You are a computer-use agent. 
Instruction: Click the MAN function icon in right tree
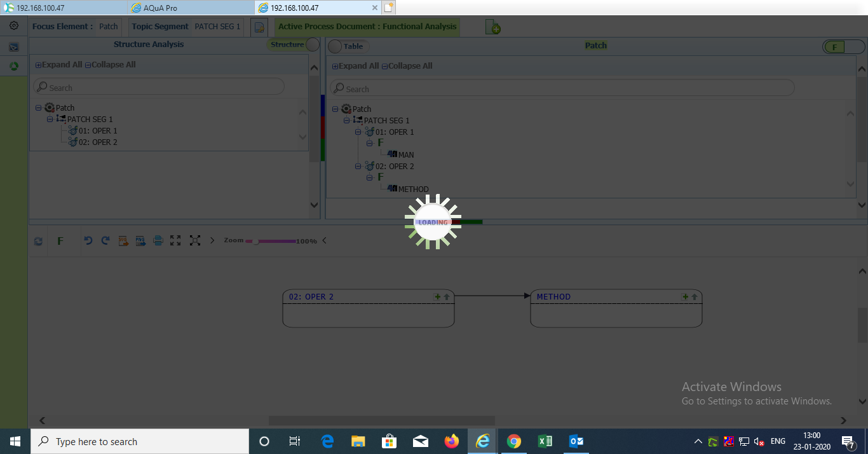point(392,155)
